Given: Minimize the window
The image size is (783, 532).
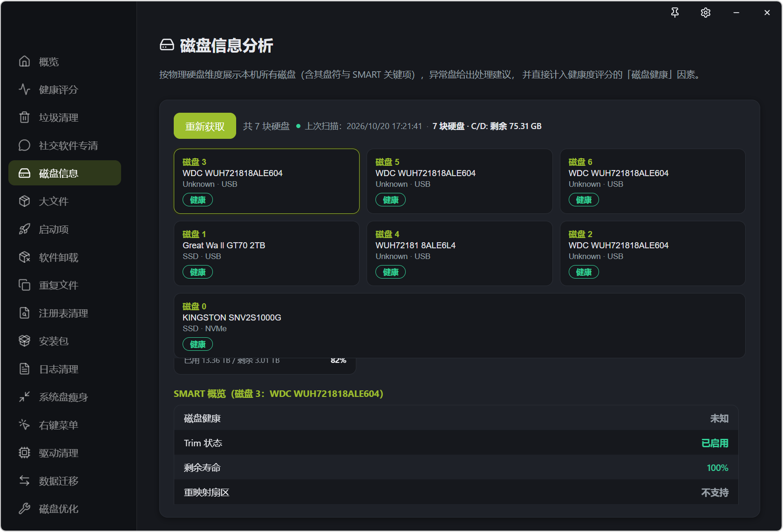Looking at the screenshot, I should 736,13.
